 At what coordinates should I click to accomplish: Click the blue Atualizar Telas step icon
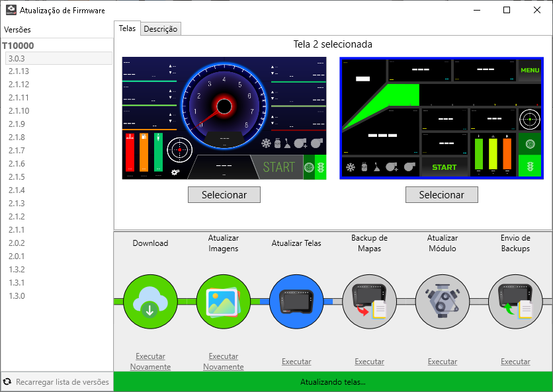[x=296, y=302]
